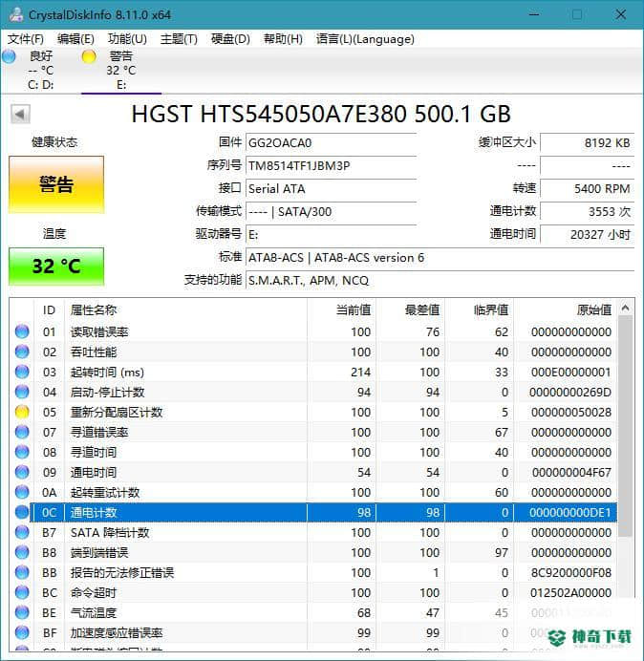
Task: Click rotation speed value 5400 RPM
Action: 587,188
